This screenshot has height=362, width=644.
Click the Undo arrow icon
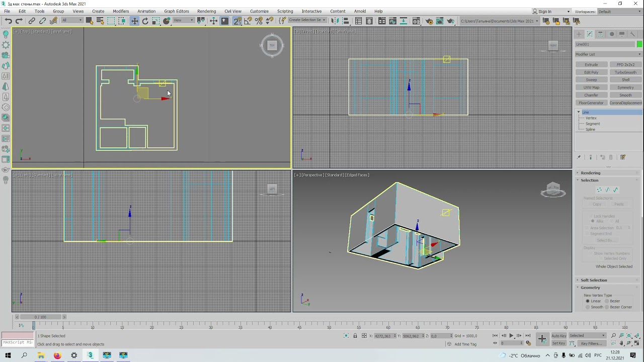click(9, 21)
